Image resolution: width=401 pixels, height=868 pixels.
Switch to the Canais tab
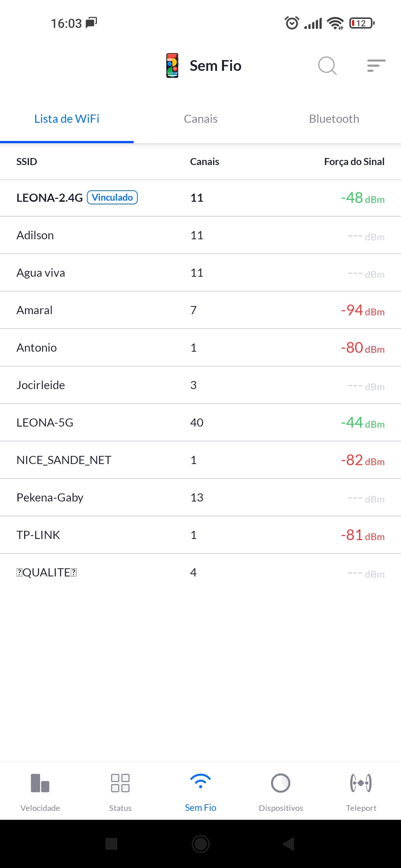200,119
